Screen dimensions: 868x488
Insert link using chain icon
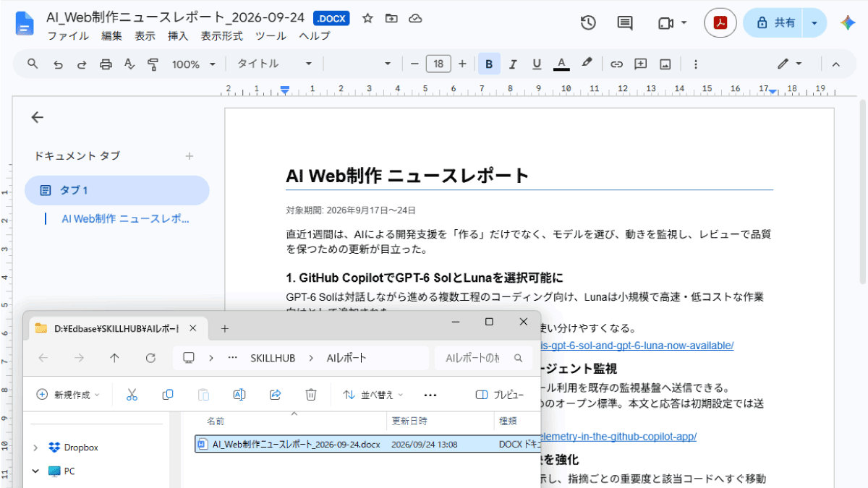(x=616, y=64)
